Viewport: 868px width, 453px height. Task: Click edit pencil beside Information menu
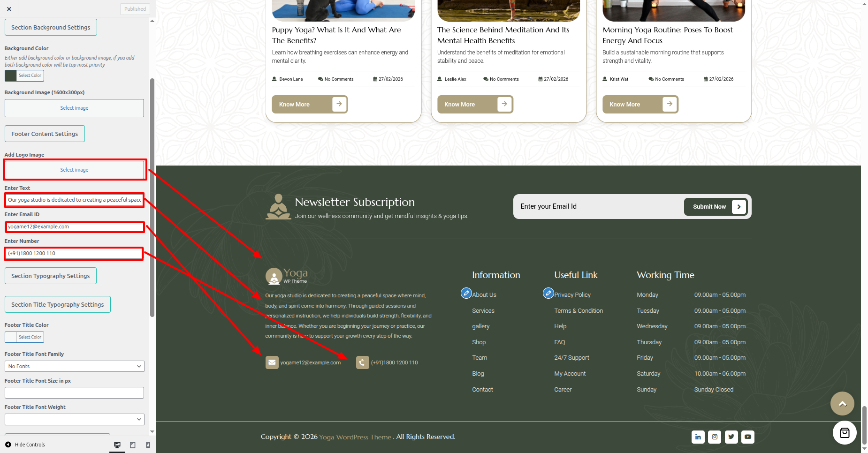466,294
